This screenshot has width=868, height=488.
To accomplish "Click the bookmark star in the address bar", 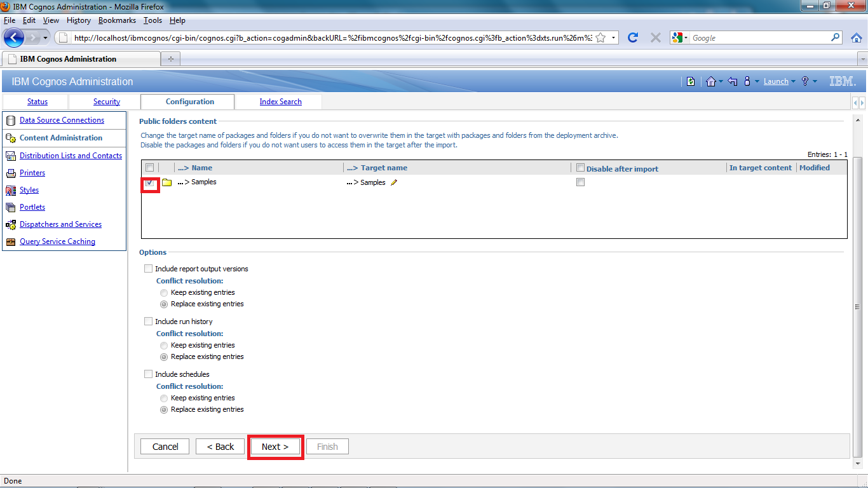I will (600, 37).
